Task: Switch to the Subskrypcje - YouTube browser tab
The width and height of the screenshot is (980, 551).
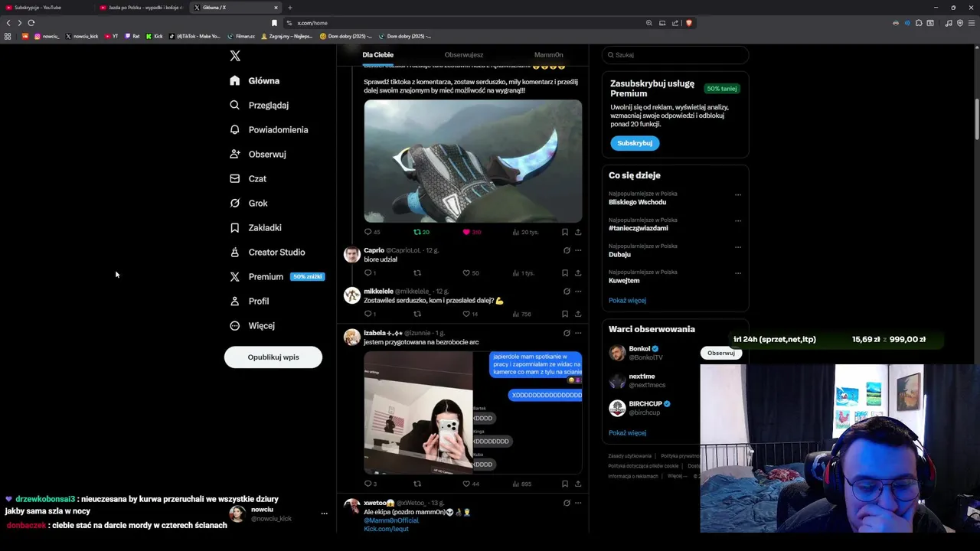Action: (46, 8)
